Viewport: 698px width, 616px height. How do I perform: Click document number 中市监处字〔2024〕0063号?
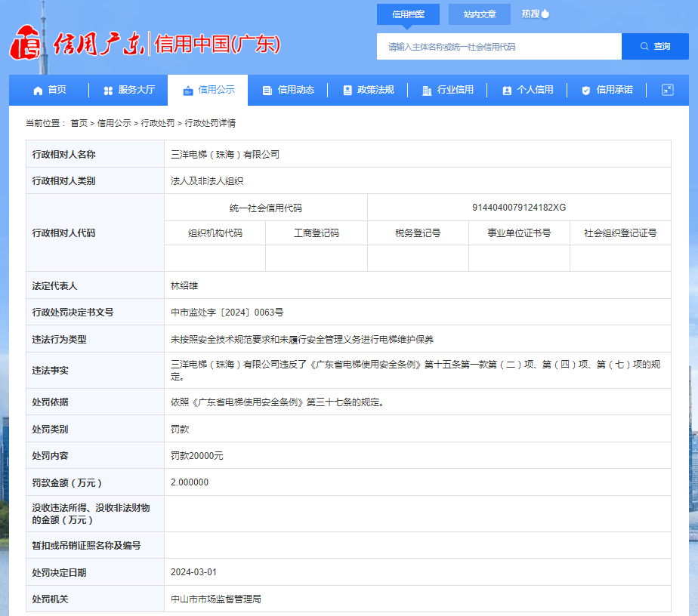227,313
